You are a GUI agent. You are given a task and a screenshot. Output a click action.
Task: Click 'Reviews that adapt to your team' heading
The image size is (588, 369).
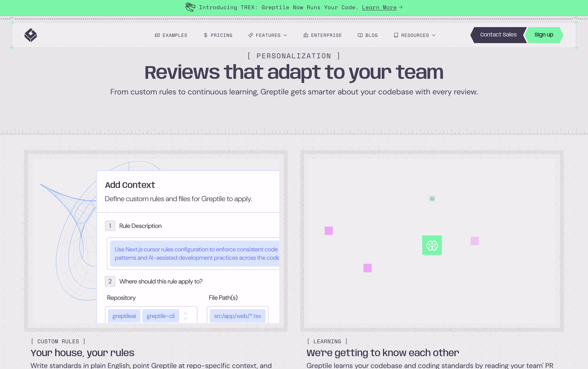(294, 73)
